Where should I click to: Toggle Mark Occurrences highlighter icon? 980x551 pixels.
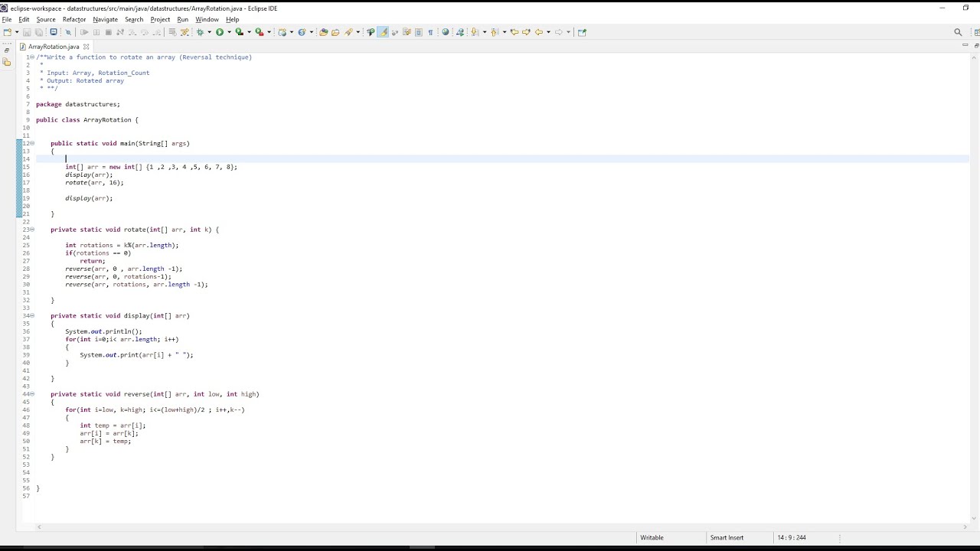[x=383, y=32]
